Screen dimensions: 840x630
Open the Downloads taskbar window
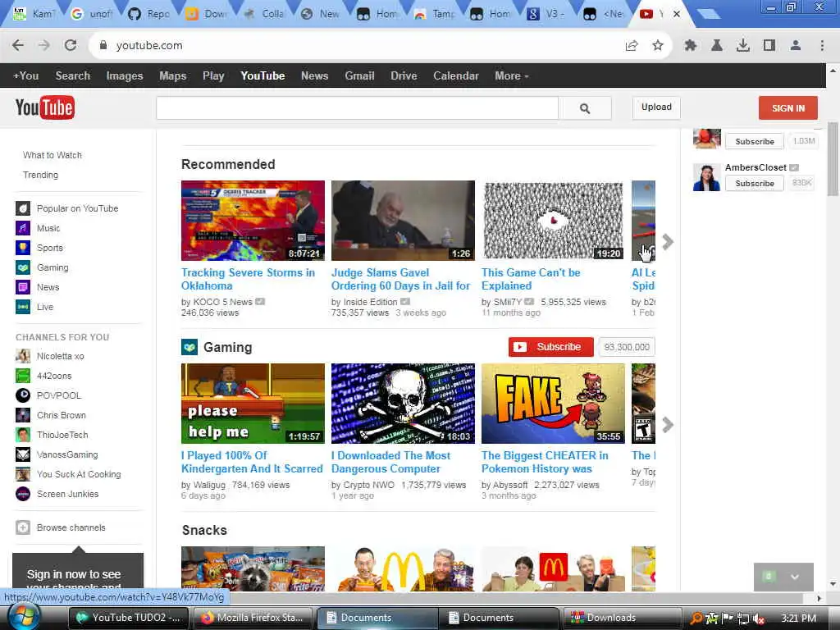pos(622,618)
